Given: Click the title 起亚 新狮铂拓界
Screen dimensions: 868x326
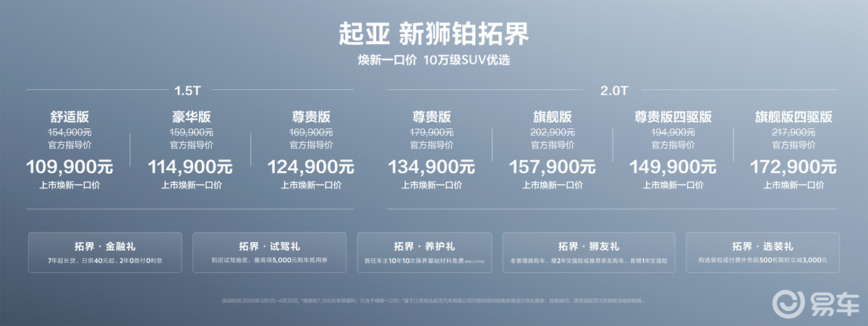Looking at the screenshot, I should (433, 33).
